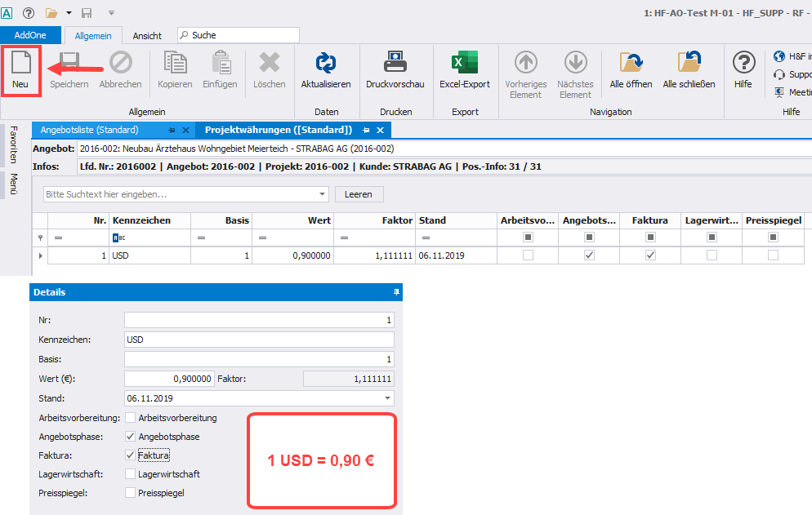Switch to the Ansicht ribbon tab
The width and height of the screenshot is (812, 515).
[x=147, y=36]
